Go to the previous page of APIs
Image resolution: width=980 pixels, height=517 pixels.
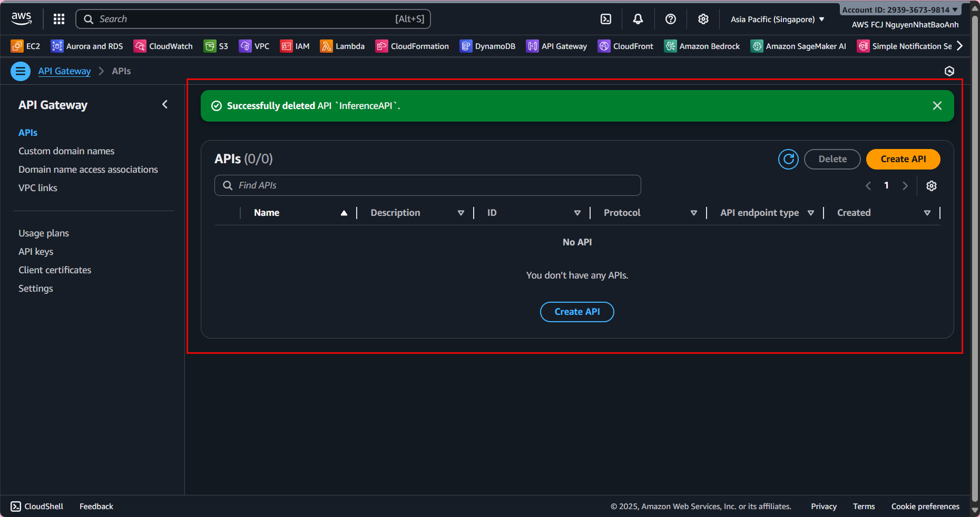(868, 186)
